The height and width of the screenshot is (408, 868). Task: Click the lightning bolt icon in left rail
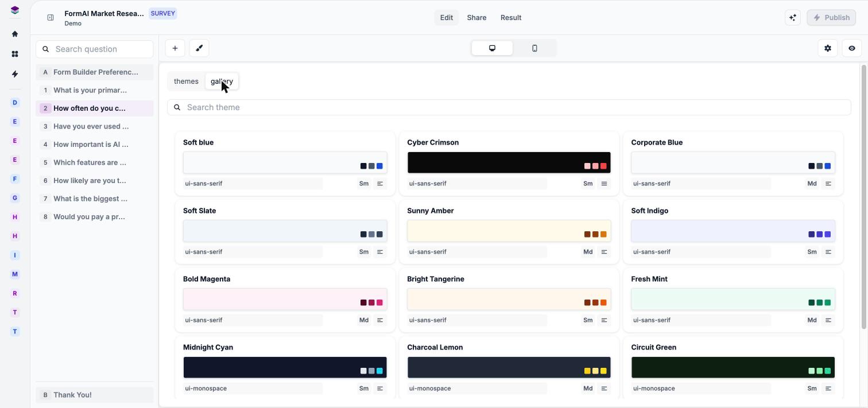pyautogui.click(x=15, y=74)
